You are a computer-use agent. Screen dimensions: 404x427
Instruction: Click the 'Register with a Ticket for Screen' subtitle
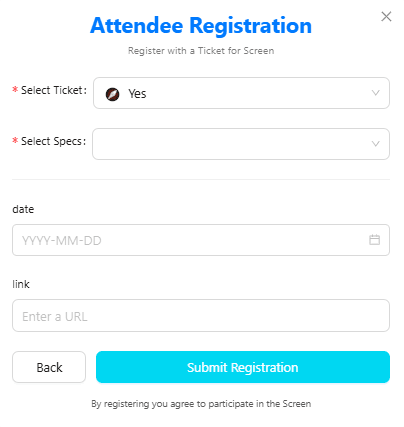201,51
